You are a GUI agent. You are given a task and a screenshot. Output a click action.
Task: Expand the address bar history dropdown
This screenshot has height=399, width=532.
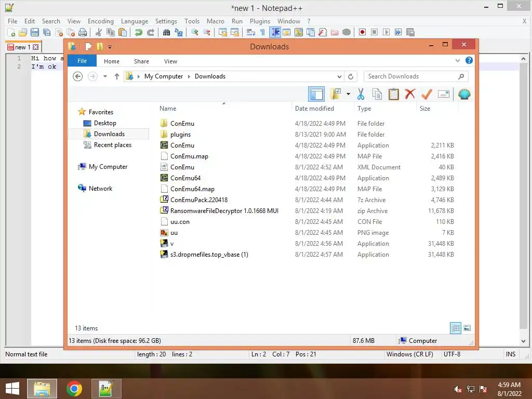[339, 76]
